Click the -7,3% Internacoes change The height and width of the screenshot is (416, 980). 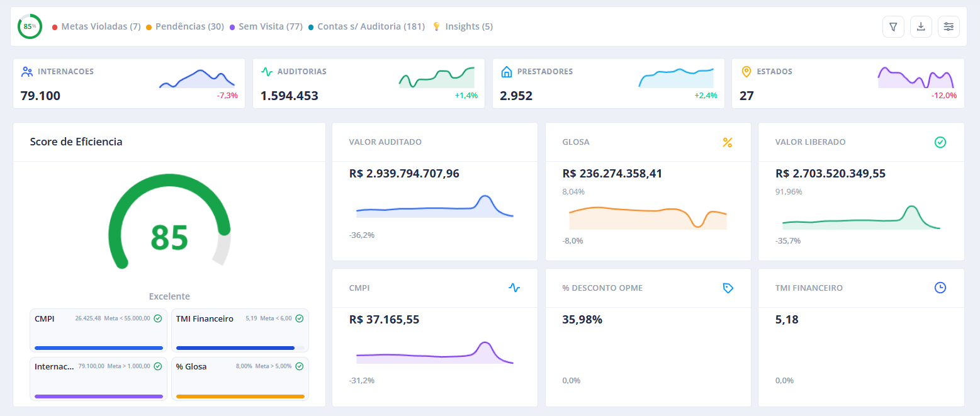pyautogui.click(x=227, y=96)
